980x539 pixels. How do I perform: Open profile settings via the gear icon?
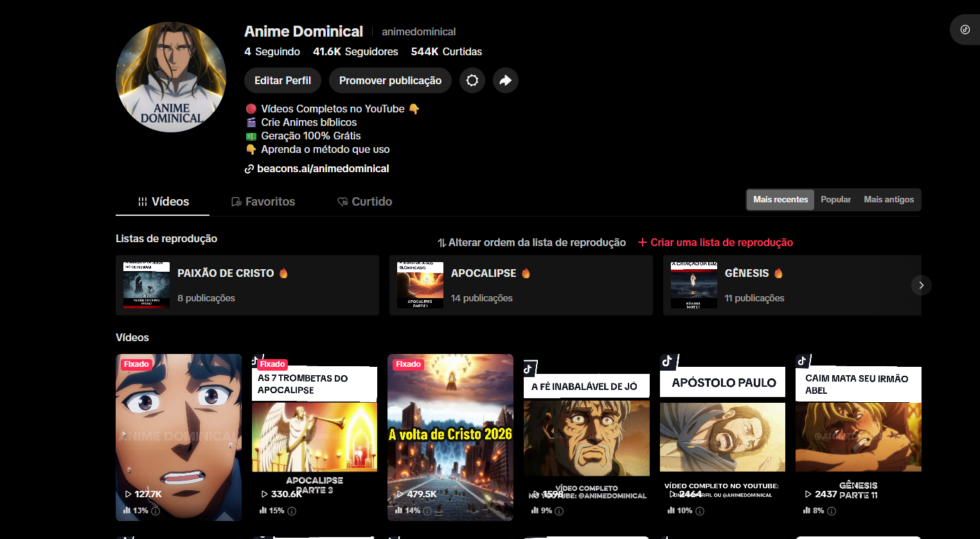(472, 80)
